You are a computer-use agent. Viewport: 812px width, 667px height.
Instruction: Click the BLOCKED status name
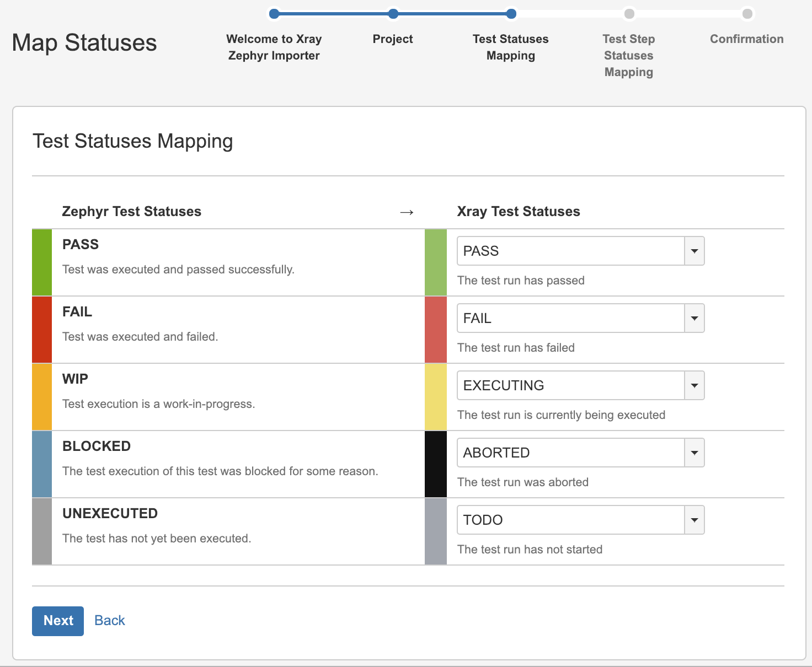click(97, 447)
